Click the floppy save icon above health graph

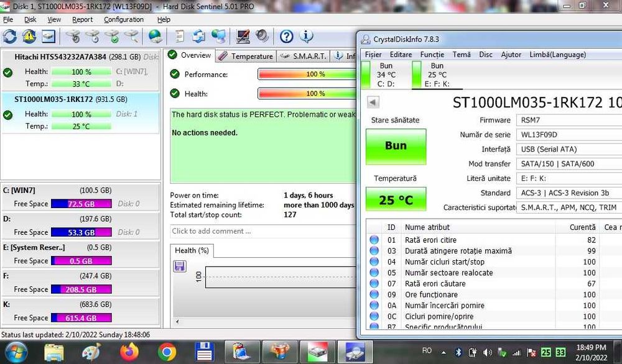[x=180, y=266]
